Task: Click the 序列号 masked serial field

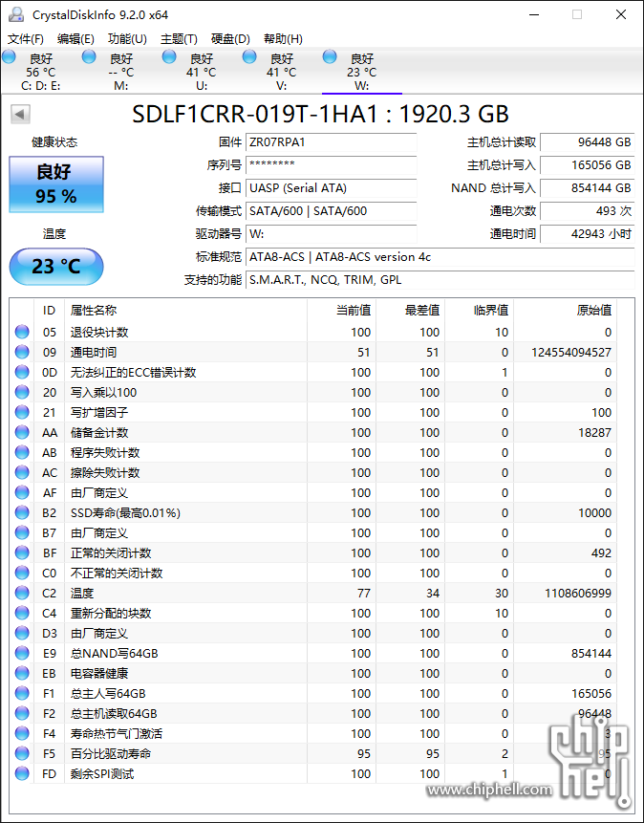Action: click(332, 165)
